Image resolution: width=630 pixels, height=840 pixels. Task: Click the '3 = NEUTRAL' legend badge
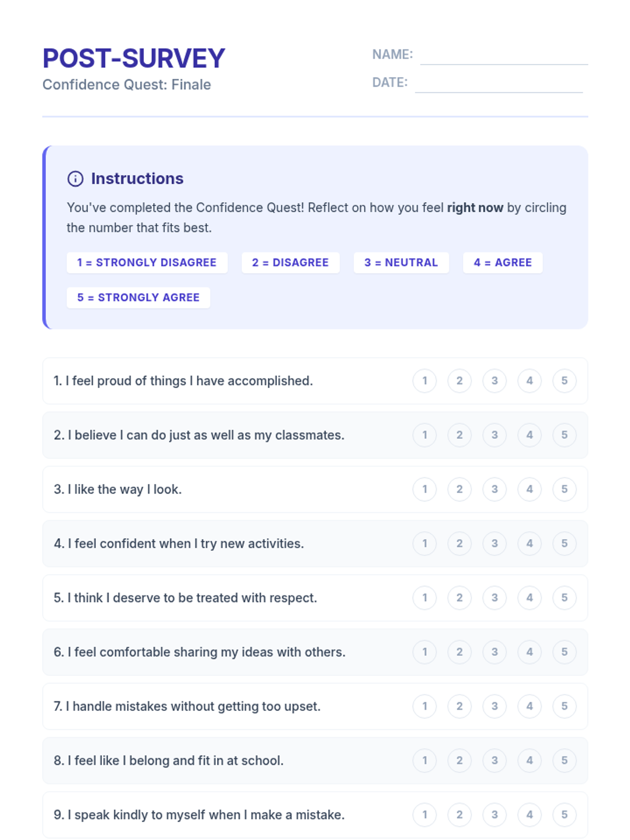coord(401,262)
